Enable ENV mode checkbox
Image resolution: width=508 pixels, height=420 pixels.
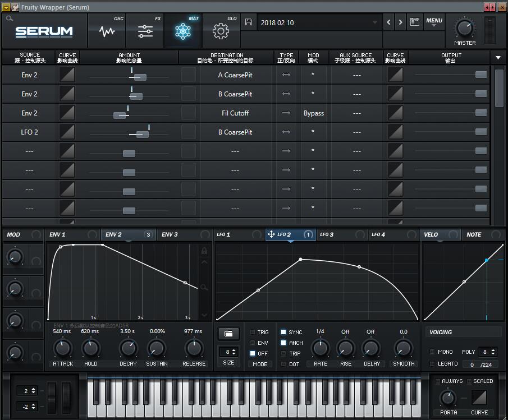[253, 343]
